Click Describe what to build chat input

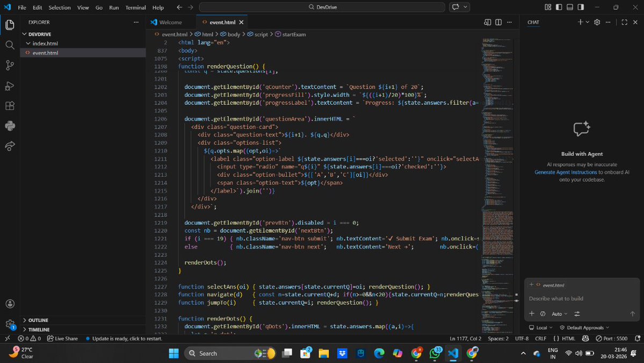pyautogui.click(x=581, y=298)
